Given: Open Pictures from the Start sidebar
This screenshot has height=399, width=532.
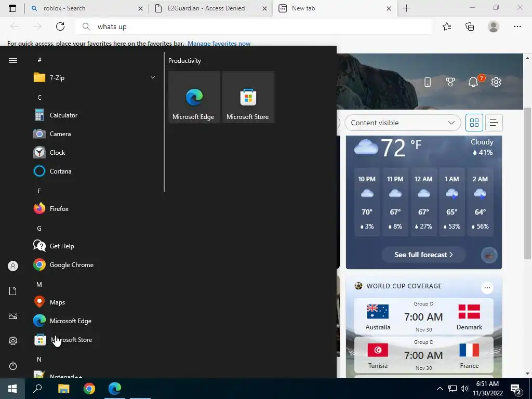Looking at the screenshot, I should pos(13,316).
